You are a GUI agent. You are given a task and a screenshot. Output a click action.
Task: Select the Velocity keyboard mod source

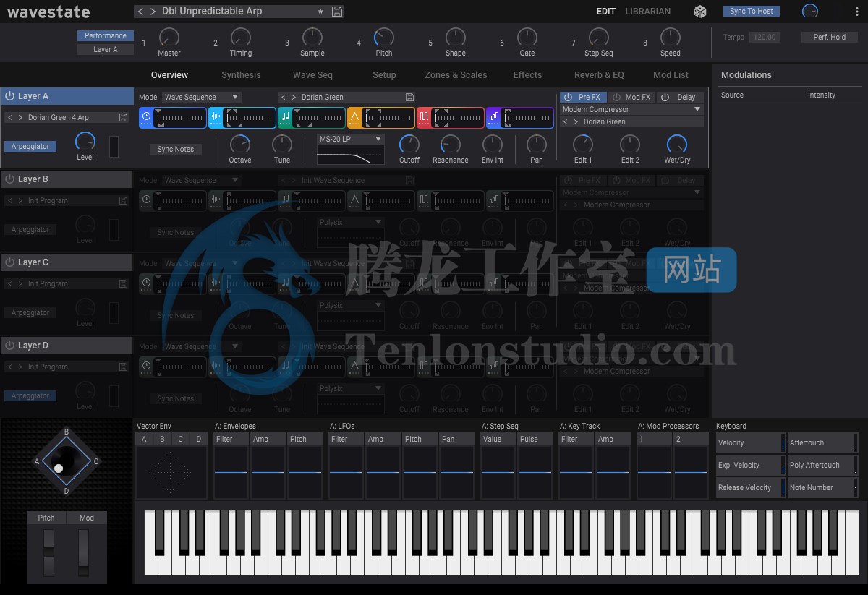pyautogui.click(x=750, y=443)
